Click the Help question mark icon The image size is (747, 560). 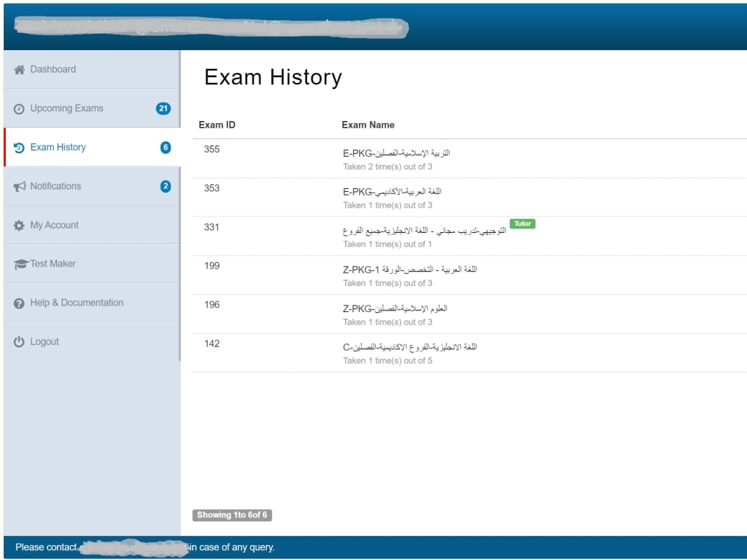[19, 303]
